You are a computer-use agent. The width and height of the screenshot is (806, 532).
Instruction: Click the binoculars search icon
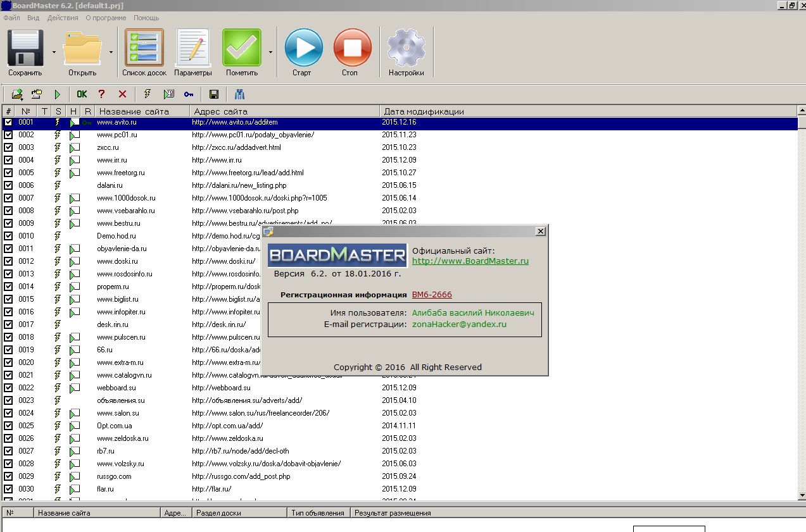239,94
